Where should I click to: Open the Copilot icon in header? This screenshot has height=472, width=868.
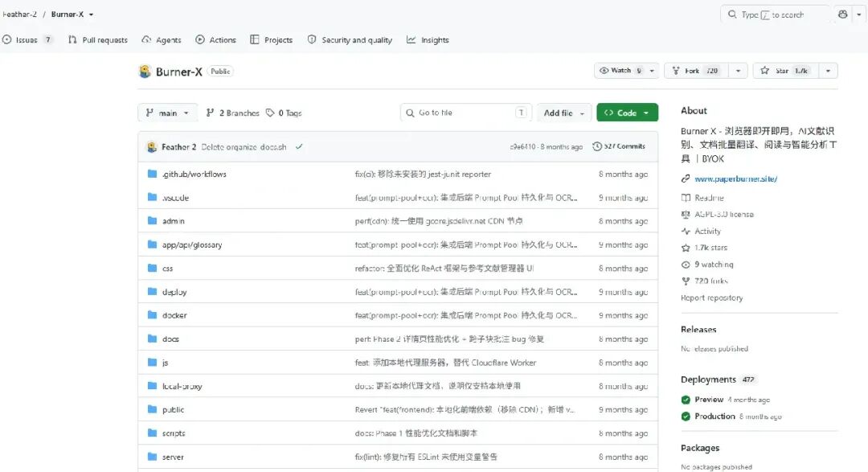[842, 14]
